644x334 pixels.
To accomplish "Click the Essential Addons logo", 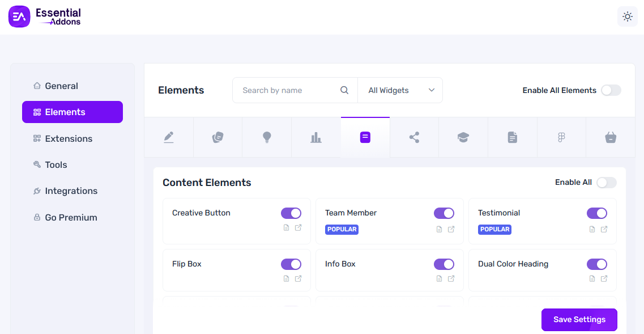I will 45,16.
